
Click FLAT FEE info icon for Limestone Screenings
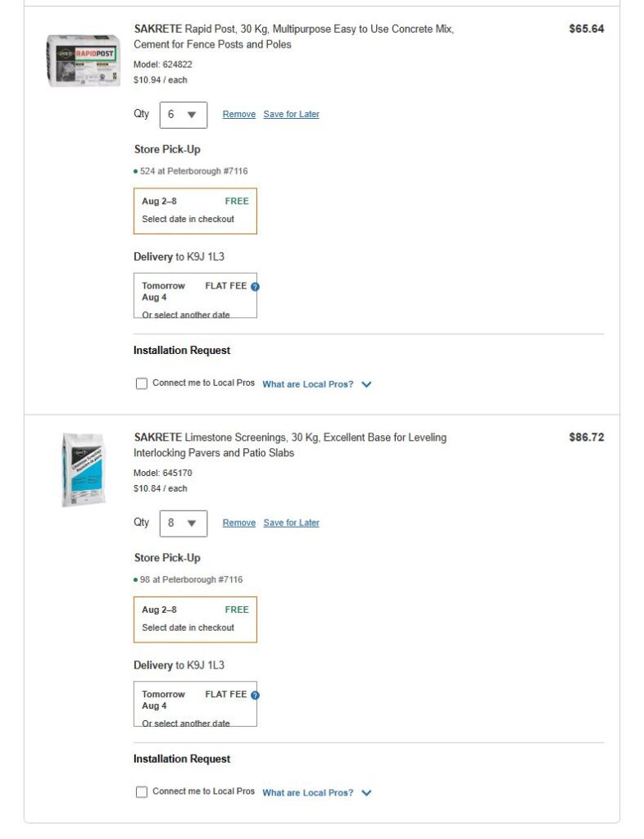pos(255,695)
